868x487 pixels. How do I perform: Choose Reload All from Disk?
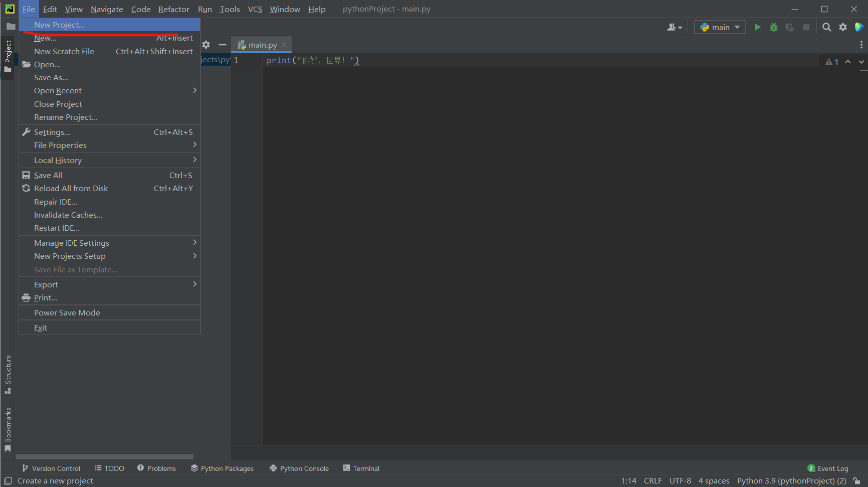(109, 188)
